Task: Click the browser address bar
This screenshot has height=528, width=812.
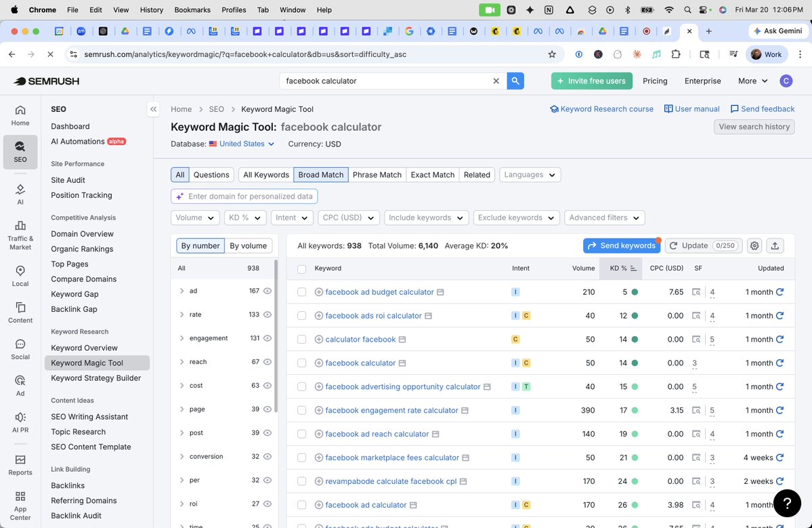Action: 311,54
